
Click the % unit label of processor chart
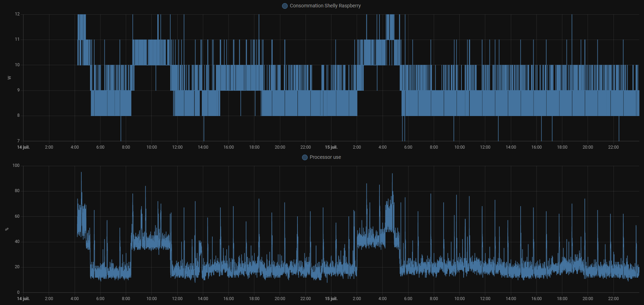(x=7, y=229)
